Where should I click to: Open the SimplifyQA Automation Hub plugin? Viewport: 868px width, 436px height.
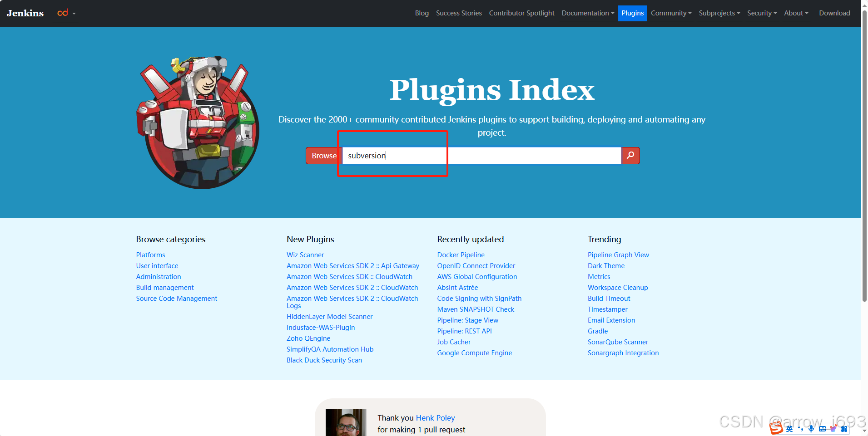(x=330, y=349)
